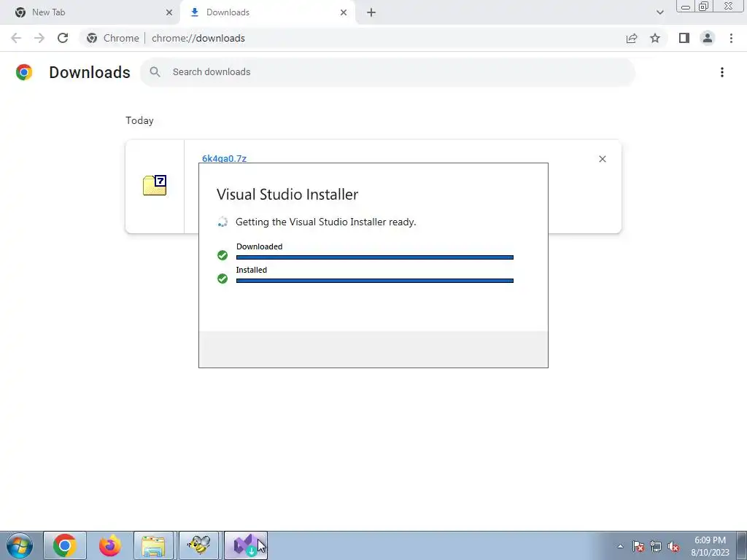Click the search magnifier icon
This screenshot has width=747, height=560.
[155, 72]
